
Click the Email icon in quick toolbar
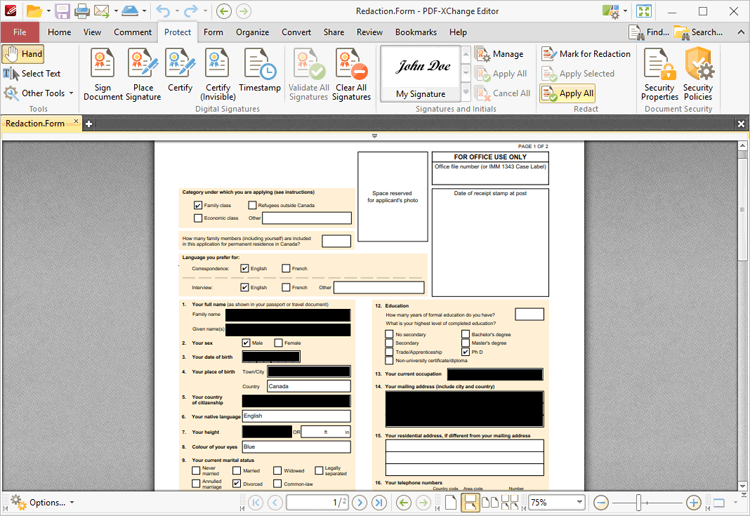point(101,11)
